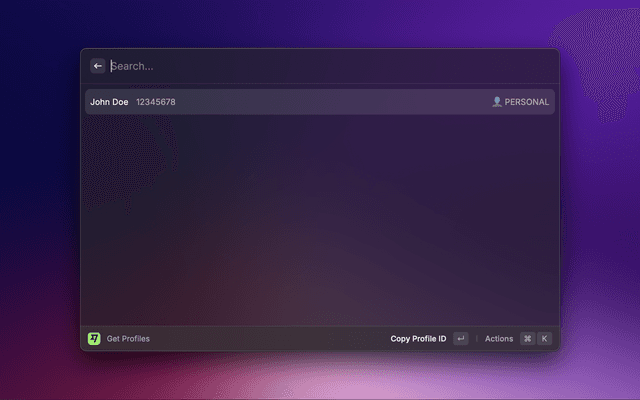Click the Command key symbol
The height and width of the screenshot is (400, 640).
[x=527, y=339]
